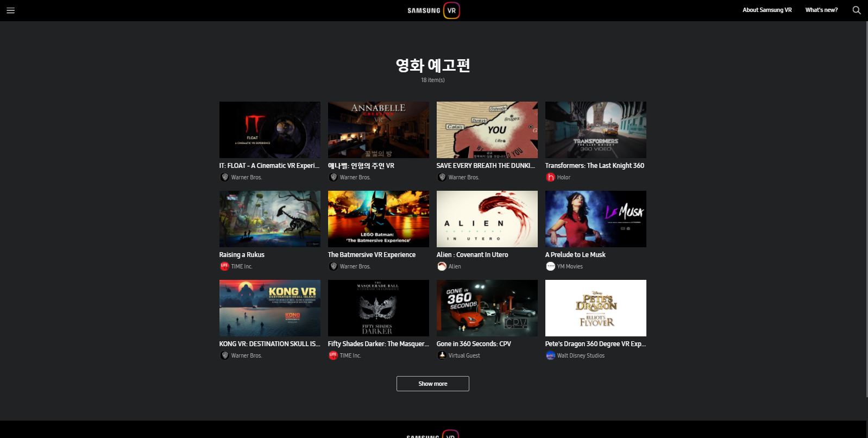The image size is (868, 438).
Task: Click title Alien : Covenant In Utero
Action: 473,255
